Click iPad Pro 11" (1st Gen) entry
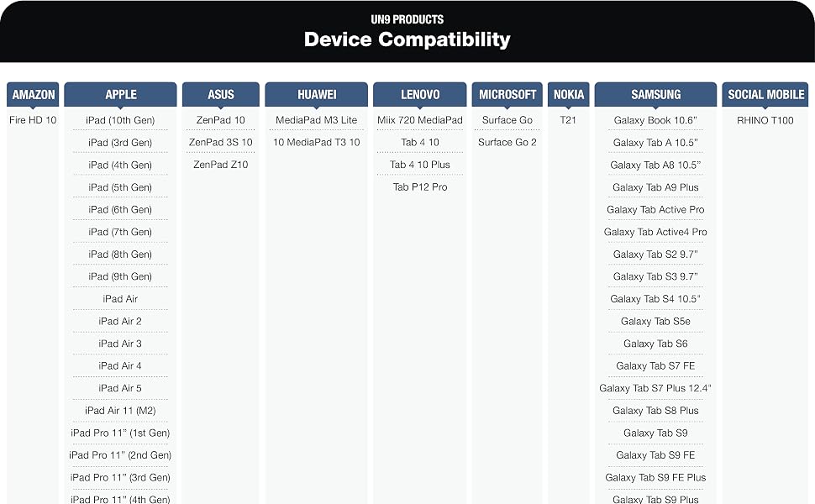815x504 pixels. [120, 433]
